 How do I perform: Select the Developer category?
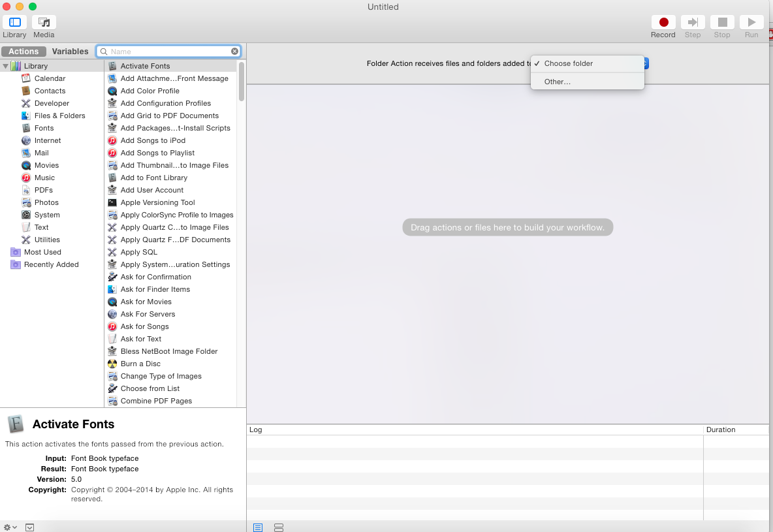coord(52,103)
